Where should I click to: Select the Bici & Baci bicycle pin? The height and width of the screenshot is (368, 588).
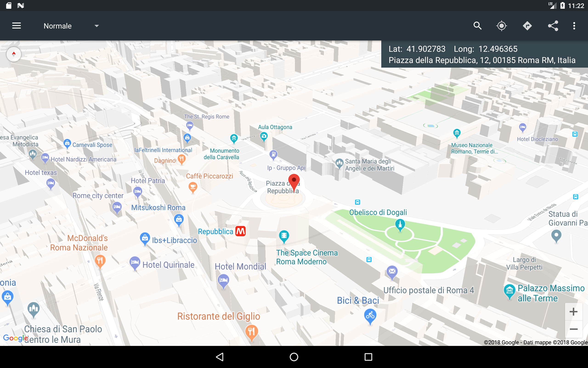point(370,316)
